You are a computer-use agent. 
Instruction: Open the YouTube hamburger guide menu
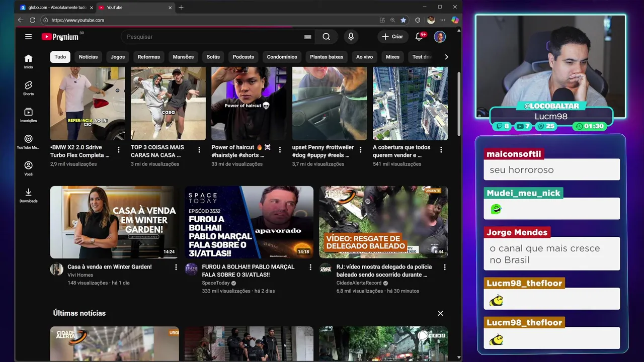click(x=28, y=37)
